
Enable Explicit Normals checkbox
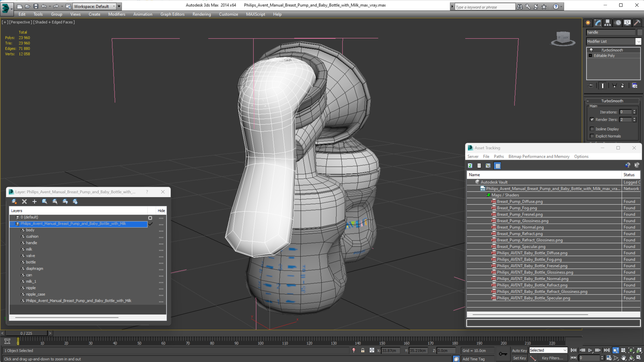[592, 136]
